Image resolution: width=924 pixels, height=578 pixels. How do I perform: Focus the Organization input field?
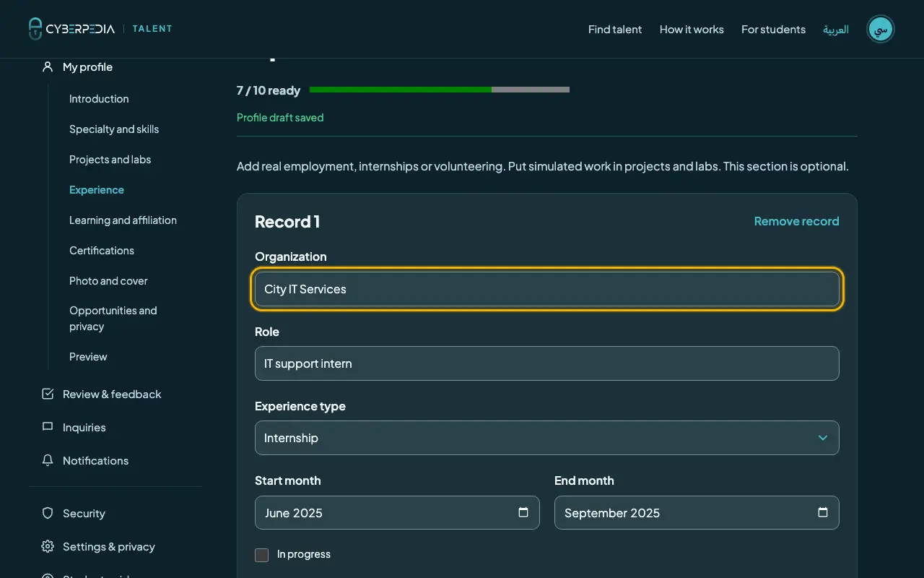click(547, 289)
